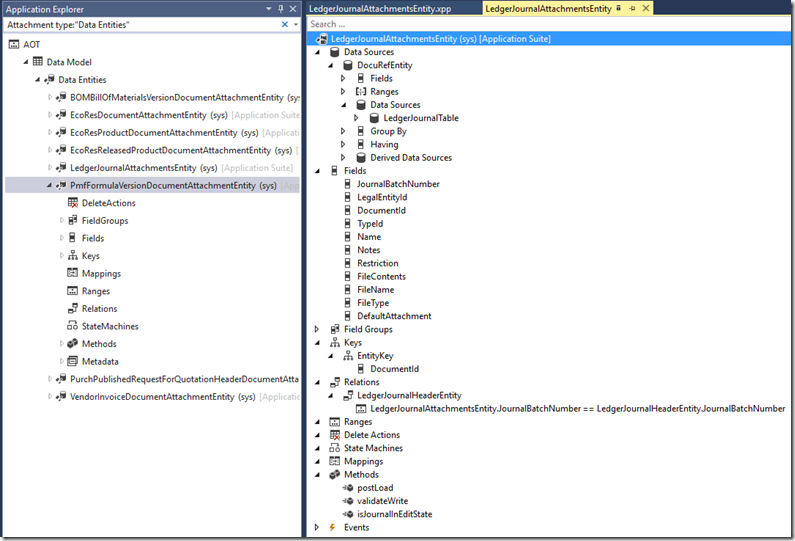Select the isJournalInEditState method
The width and height of the screenshot is (795, 541).
coord(394,514)
